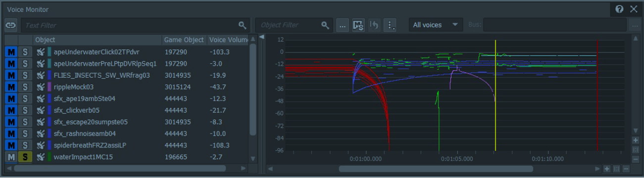Image resolution: width=644 pixels, height=178 pixels.
Task: Open the All voices dropdown
Action: [x=436, y=25]
